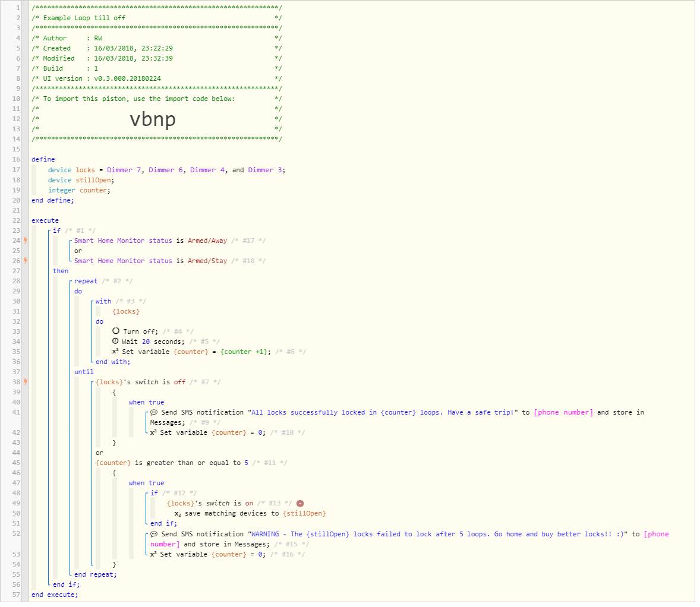Click the 'Author : RW' comment
The image size is (700, 607).
(73, 40)
